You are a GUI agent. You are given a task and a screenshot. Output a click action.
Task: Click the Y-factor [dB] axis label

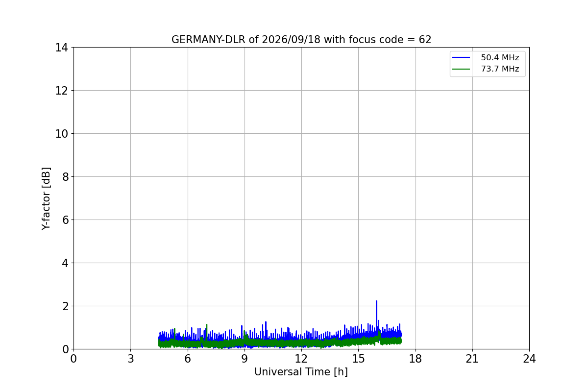pos(46,198)
